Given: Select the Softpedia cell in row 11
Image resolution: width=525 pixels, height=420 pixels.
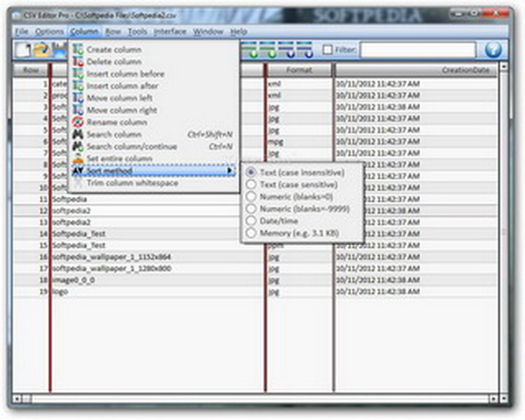Looking at the screenshot, I should pos(157,199).
